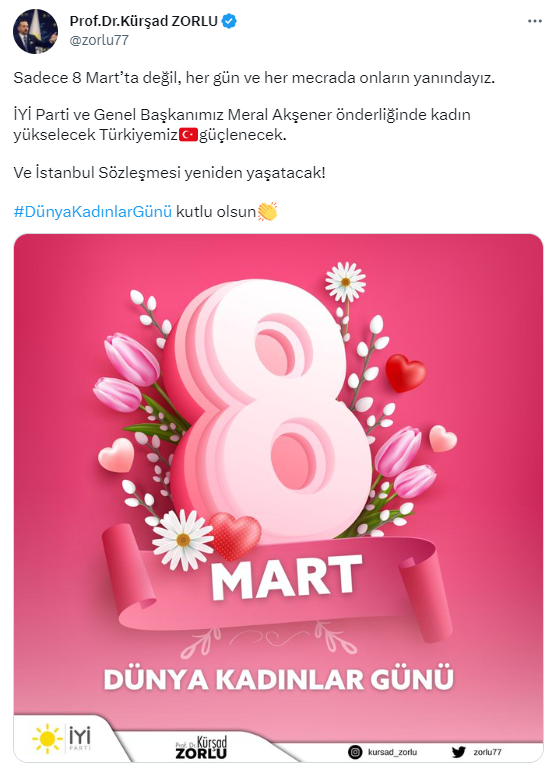
Task: Click the İYİ Parti sun logo
Action: coord(47,738)
